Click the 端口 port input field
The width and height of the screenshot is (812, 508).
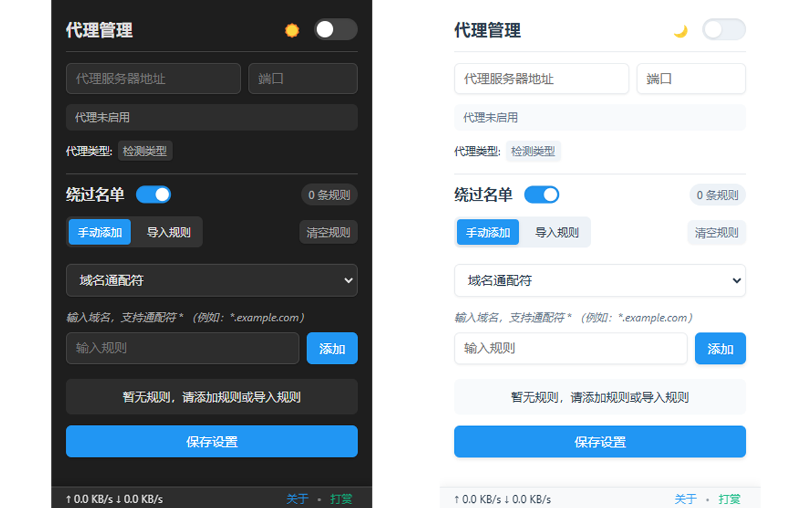pos(303,78)
